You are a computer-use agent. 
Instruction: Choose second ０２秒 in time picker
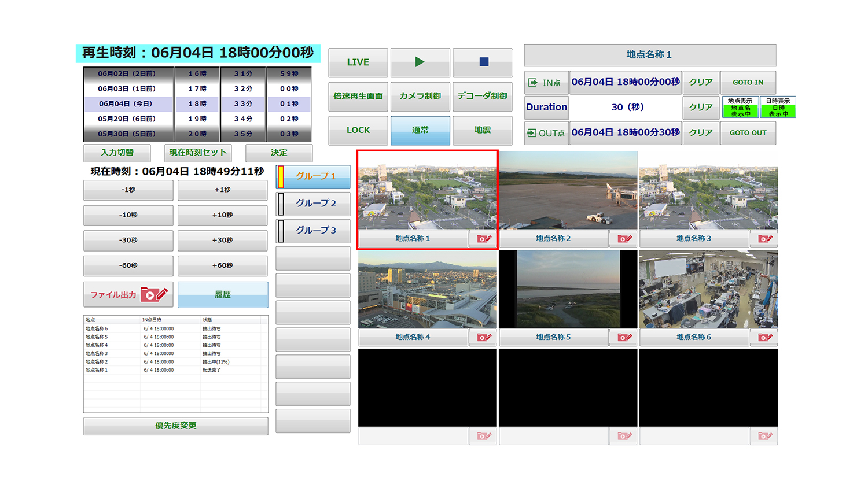click(x=289, y=119)
